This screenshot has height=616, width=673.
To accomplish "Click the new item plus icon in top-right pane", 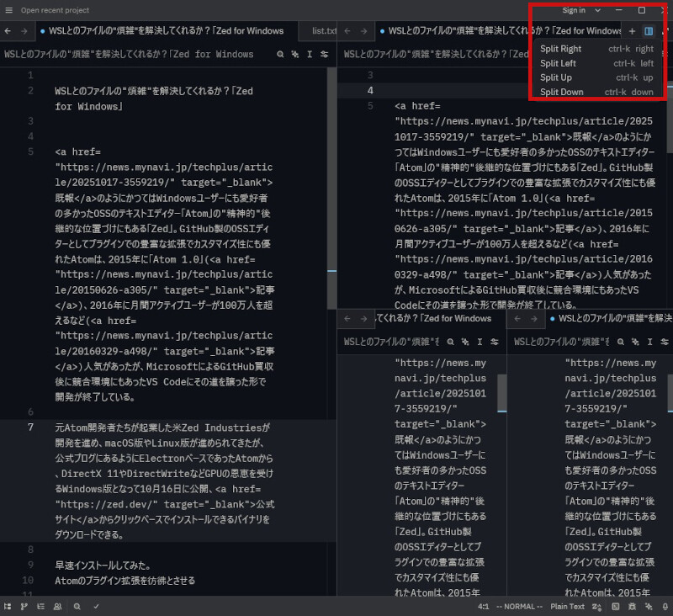I will [x=632, y=31].
